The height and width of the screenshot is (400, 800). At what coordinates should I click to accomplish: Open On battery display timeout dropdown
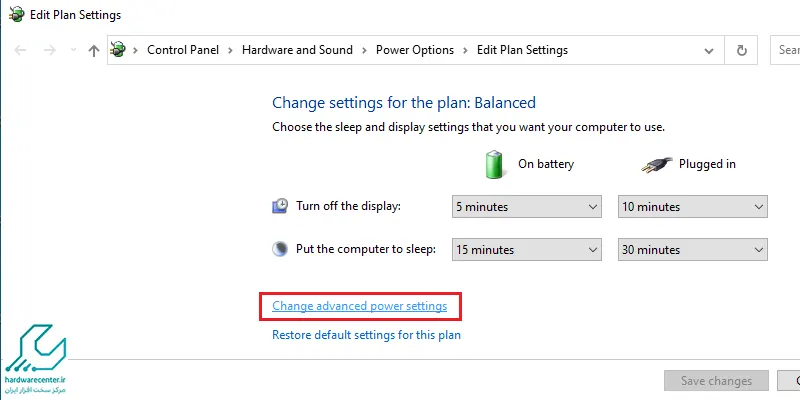pos(527,207)
